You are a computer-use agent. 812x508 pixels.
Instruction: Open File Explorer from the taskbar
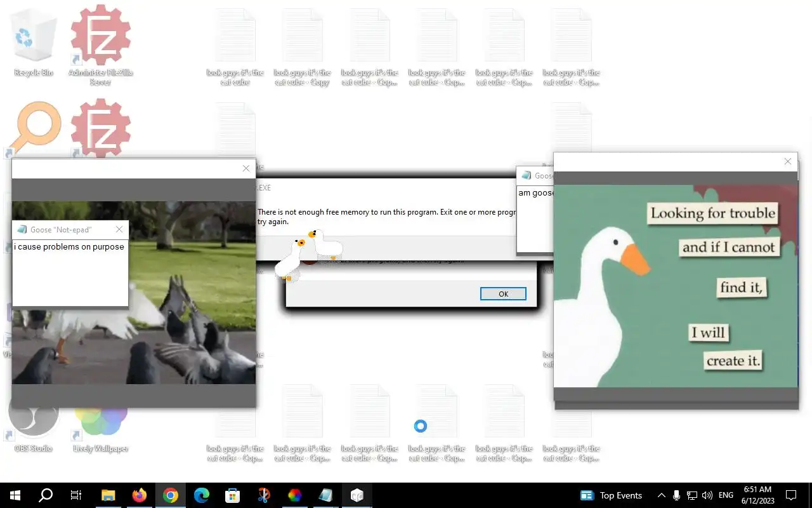[108, 495]
